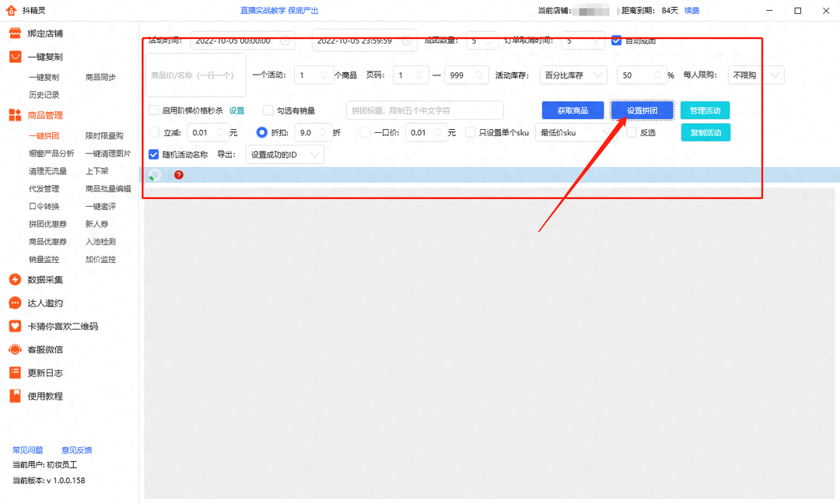Click the 复制活动 button
Screen dimensions: 840x504
[705, 132]
